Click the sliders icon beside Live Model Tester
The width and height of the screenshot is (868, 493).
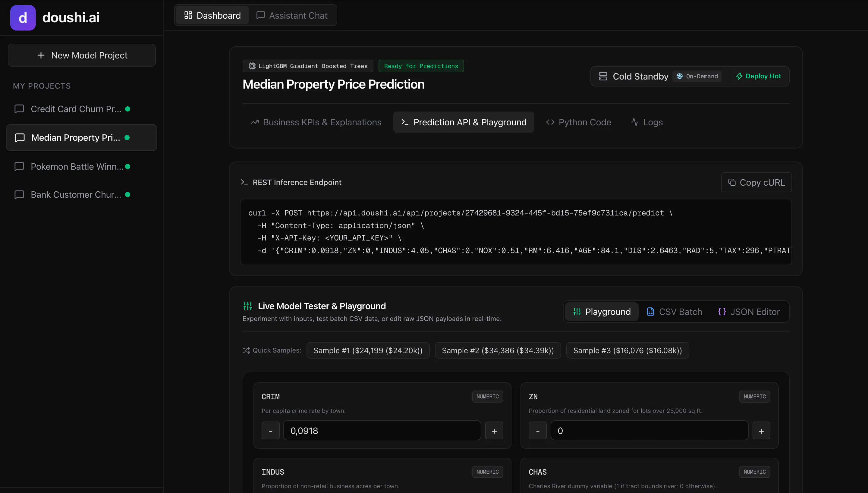click(248, 306)
